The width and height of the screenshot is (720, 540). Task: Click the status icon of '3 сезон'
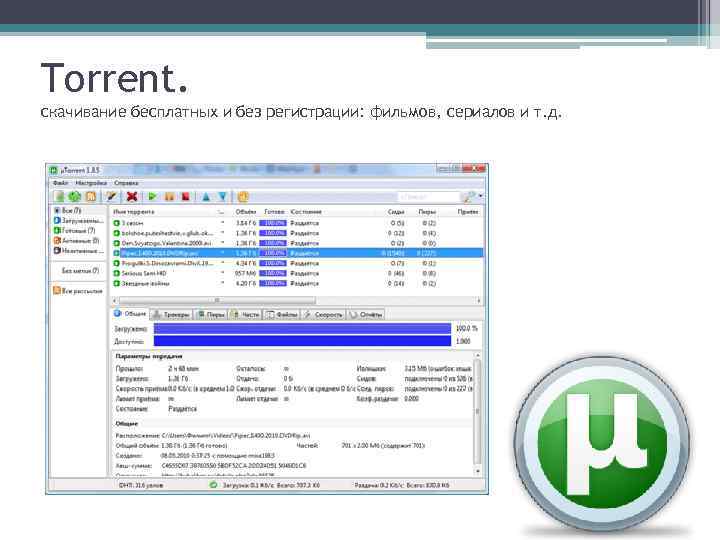click(117, 223)
